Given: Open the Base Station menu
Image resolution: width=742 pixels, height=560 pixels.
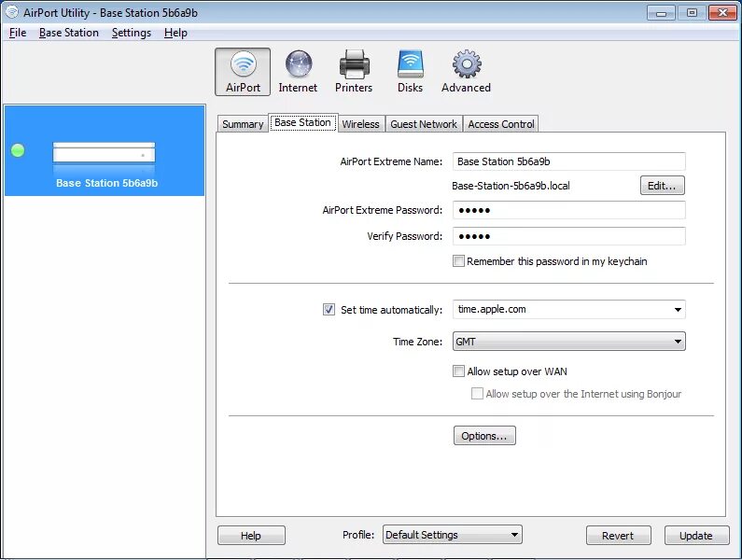Looking at the screenshot, I should 69,33.
